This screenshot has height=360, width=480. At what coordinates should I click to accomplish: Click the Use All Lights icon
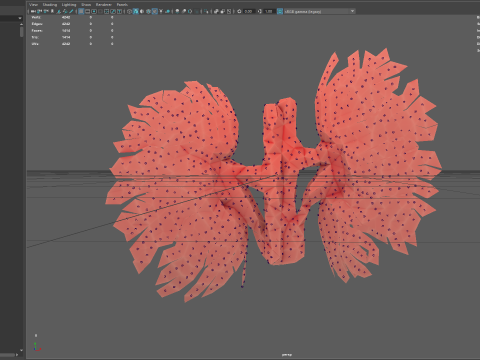click(x=161, y=11)
